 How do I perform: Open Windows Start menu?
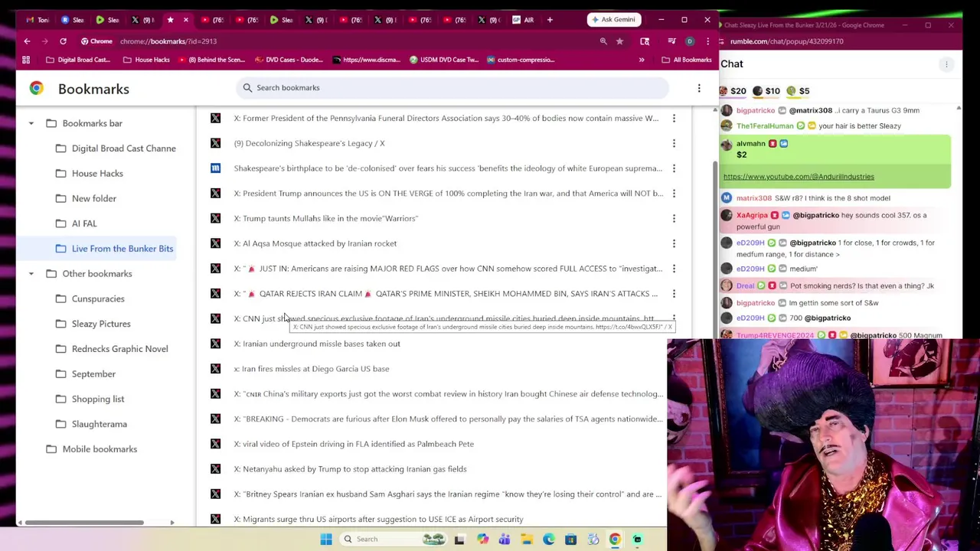[x=326, y=539]
